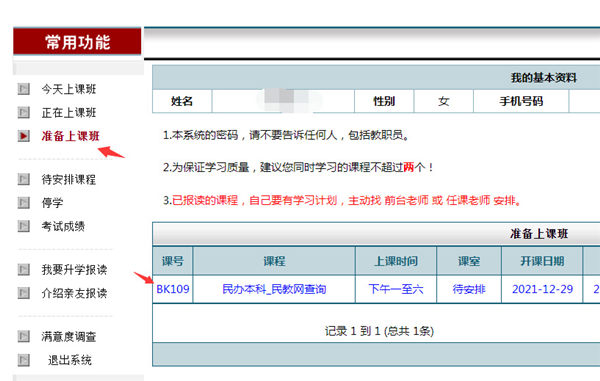Click course number BK109
This screenshot has width=600, height=381.
click(173, 289)
